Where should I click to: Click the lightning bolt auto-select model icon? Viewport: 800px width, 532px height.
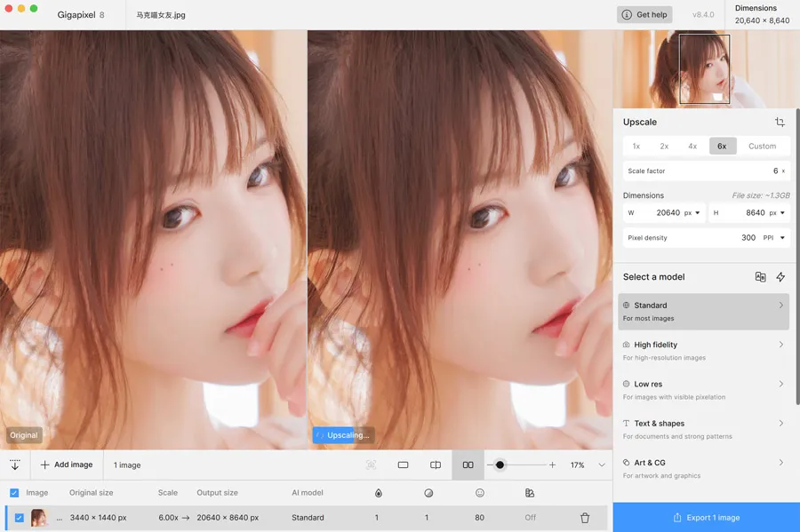tap(780, 277)
